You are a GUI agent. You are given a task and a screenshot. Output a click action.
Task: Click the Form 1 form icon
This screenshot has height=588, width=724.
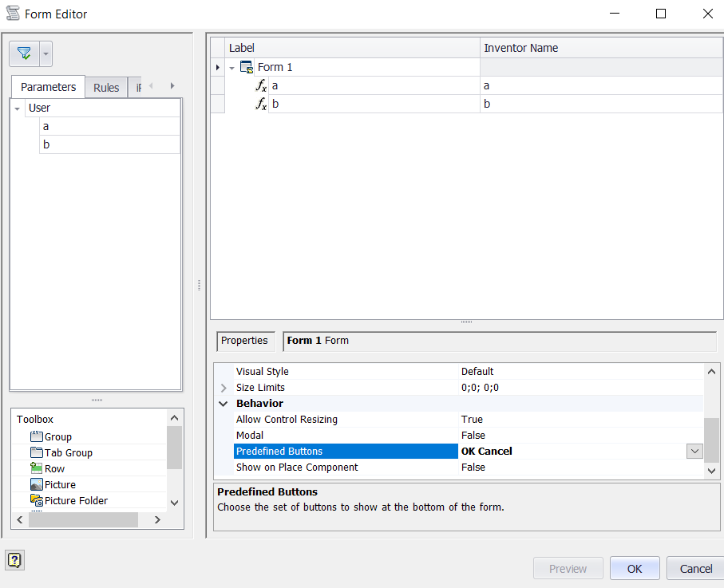coord(247,67)
